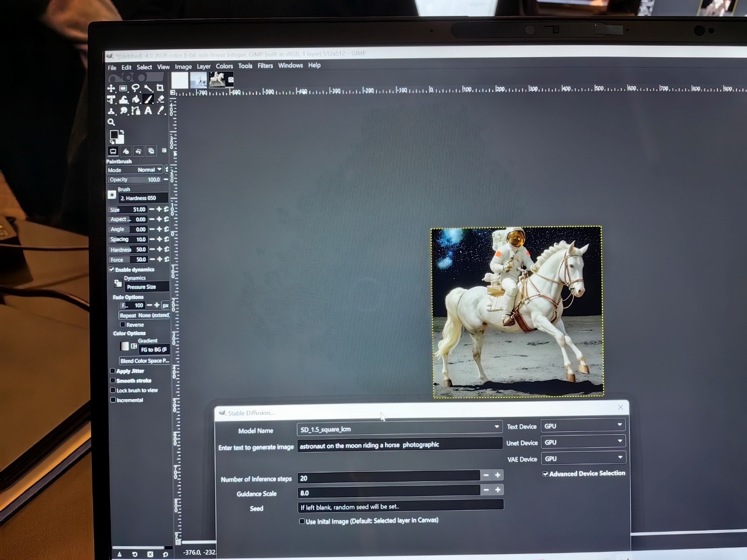Select the Color Picker eyedropper tool

pyautogui.click(x=160, y=110)
